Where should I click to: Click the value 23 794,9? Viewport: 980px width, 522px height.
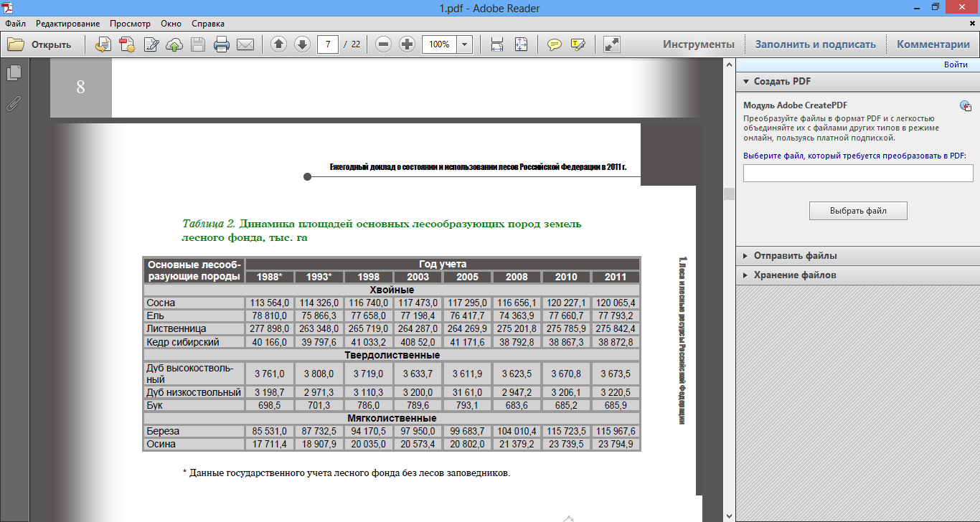pos(617,445)
